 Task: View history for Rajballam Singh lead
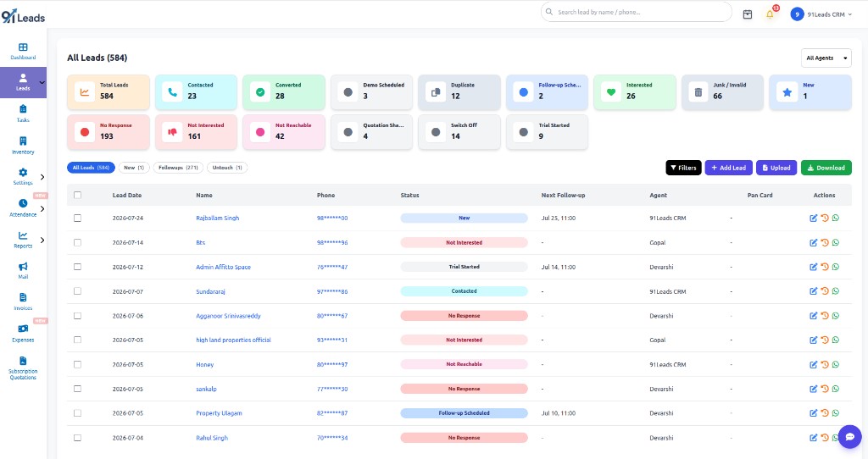[824, 218]
